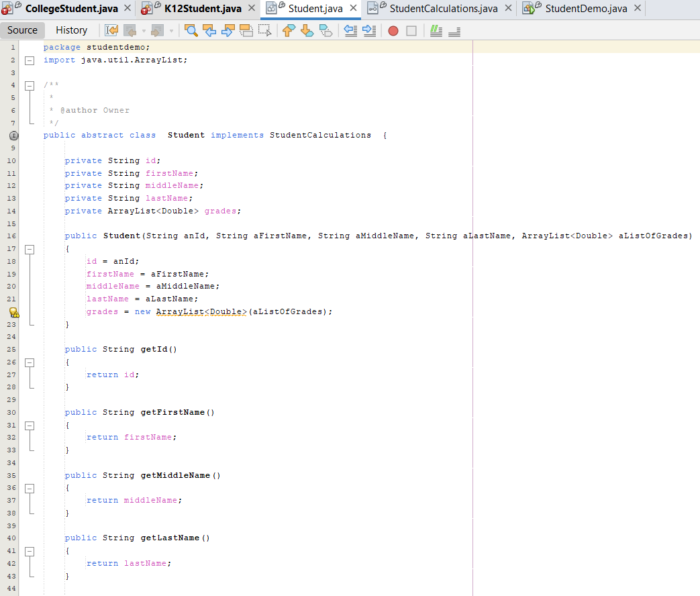Open Forward history dropdown arrow
The image size is (700, 596).
click(171, 31)
